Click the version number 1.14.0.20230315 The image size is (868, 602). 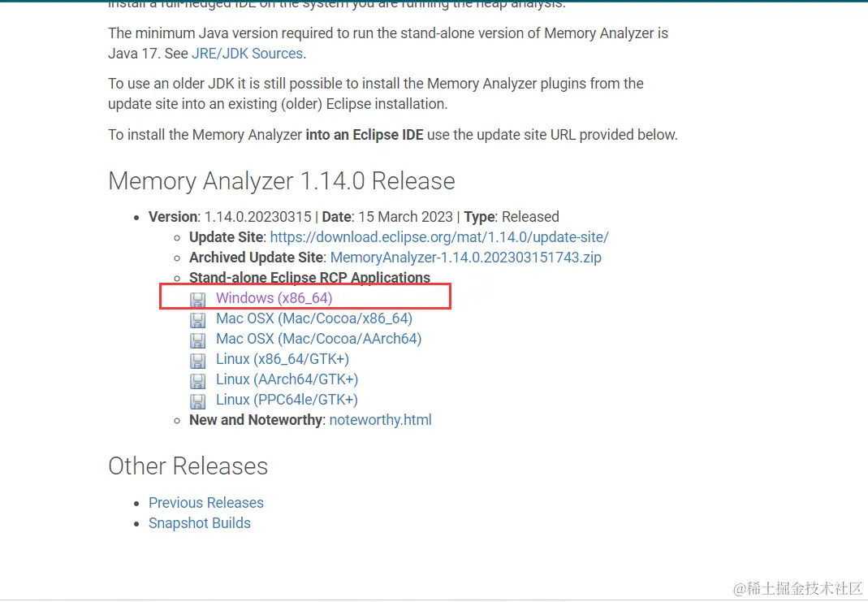pyautogui.click(x=258, y=217)
